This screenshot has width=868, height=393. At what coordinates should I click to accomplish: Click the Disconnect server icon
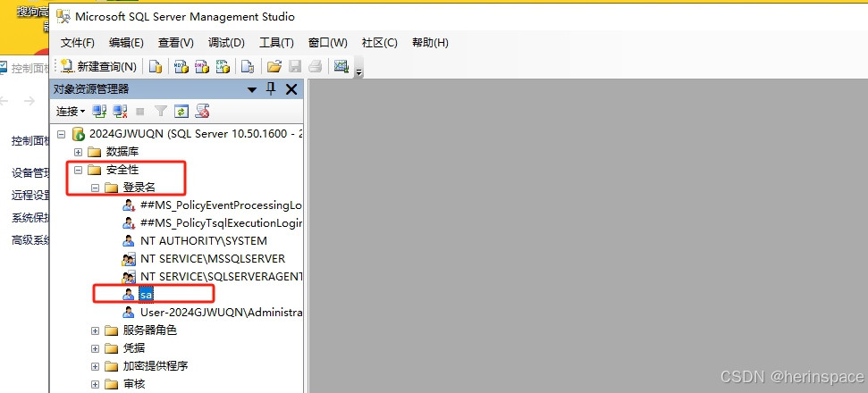pyautogui.click(x=120, y=112)
